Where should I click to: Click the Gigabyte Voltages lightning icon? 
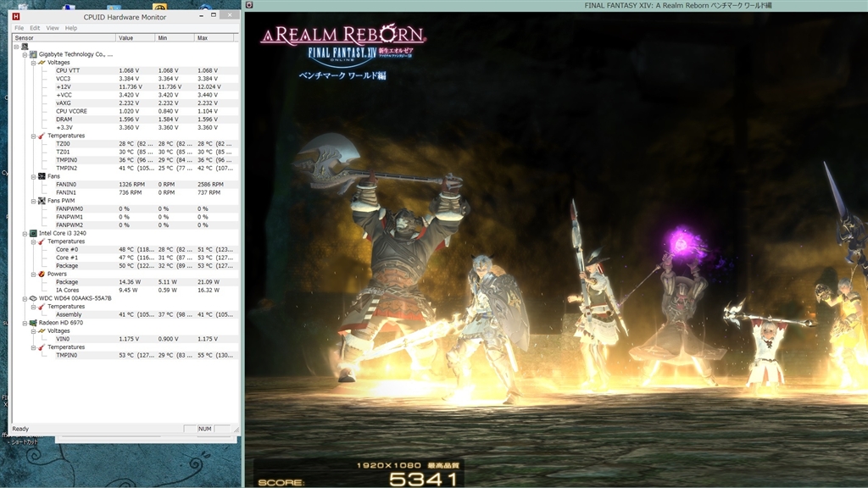point(42,63)
